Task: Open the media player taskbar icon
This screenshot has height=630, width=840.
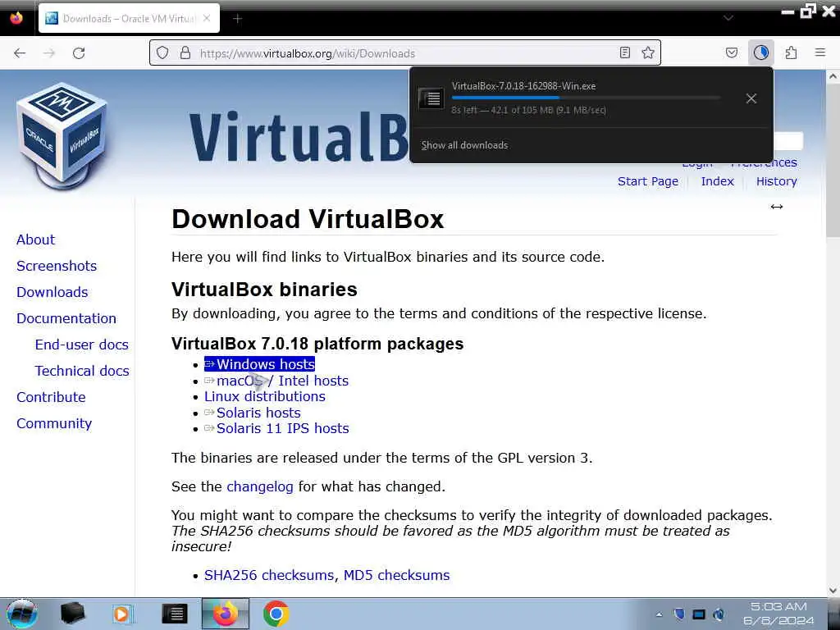Action: [x=123, y=614]
